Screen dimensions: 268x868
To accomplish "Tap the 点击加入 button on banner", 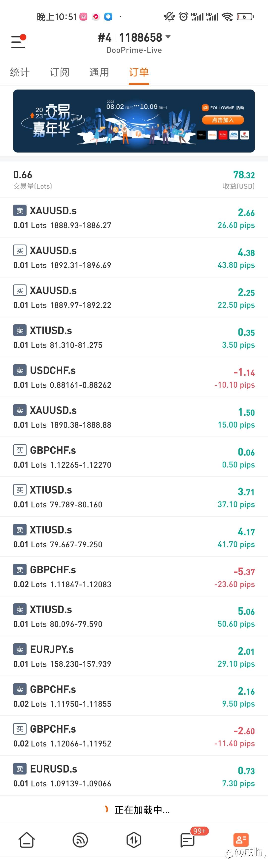I will tap(223, 120).
